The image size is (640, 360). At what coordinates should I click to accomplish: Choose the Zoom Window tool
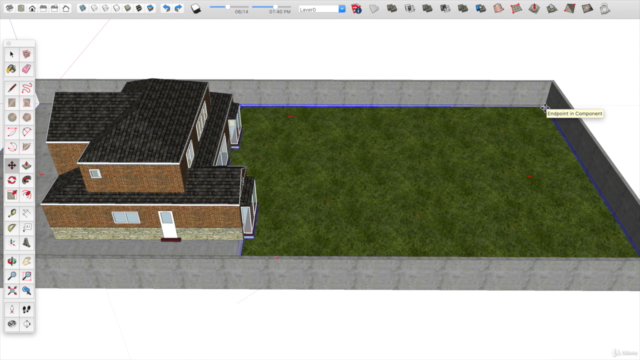(27, 276)
